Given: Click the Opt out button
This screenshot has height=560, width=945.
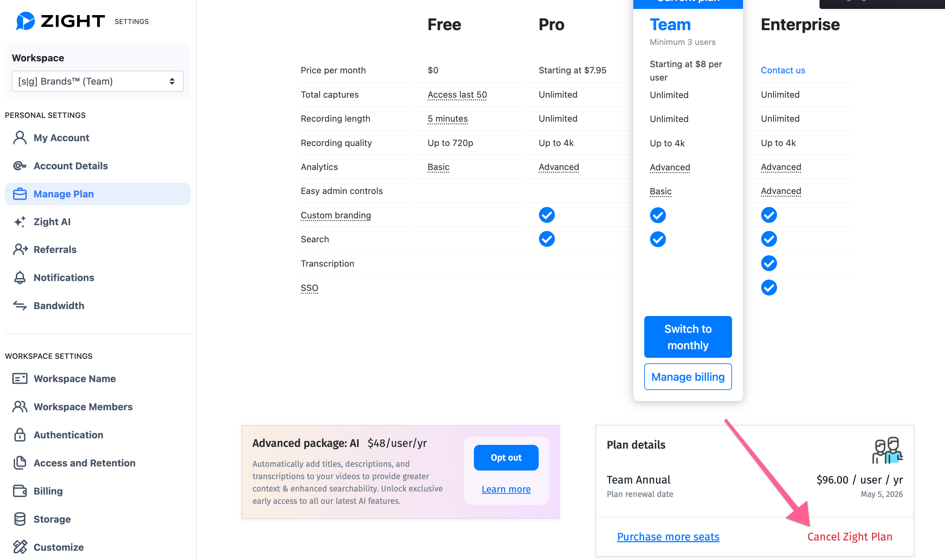Looking at the screenshot, I should coord(506,458).
